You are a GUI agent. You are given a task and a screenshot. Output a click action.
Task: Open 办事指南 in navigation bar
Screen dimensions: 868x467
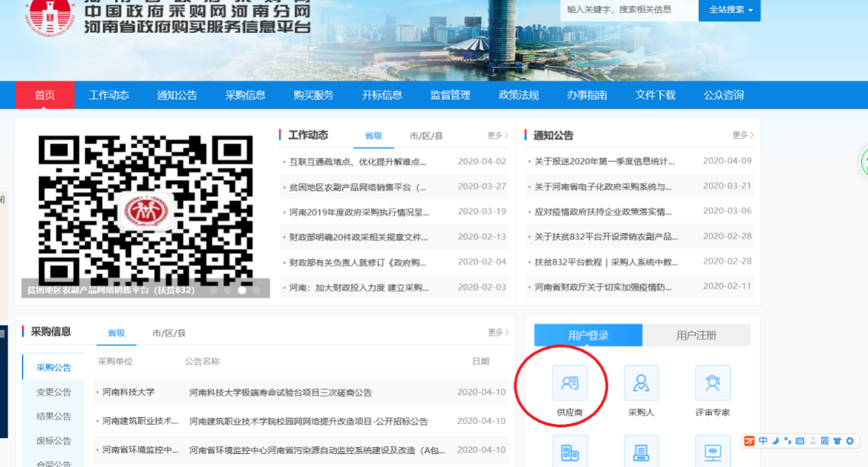click(587, 95)
